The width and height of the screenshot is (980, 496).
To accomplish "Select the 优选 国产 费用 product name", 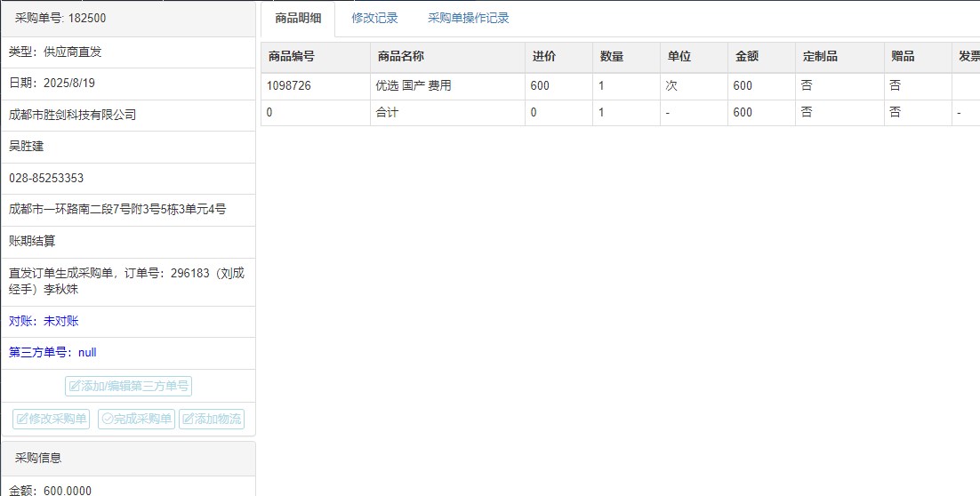I will [414, 85].
